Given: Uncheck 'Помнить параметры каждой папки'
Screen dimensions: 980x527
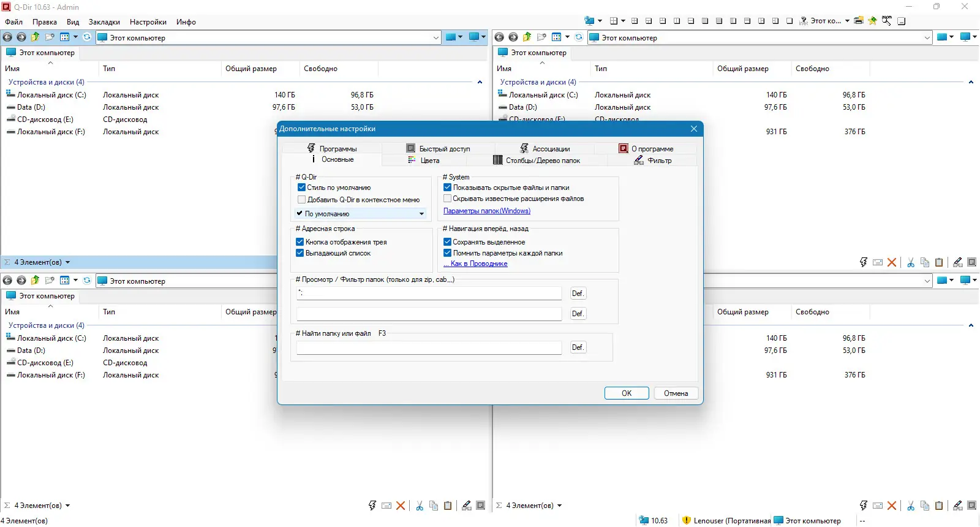Looking at the screenshot, I should pyautogui.click(x=447, y=253).
